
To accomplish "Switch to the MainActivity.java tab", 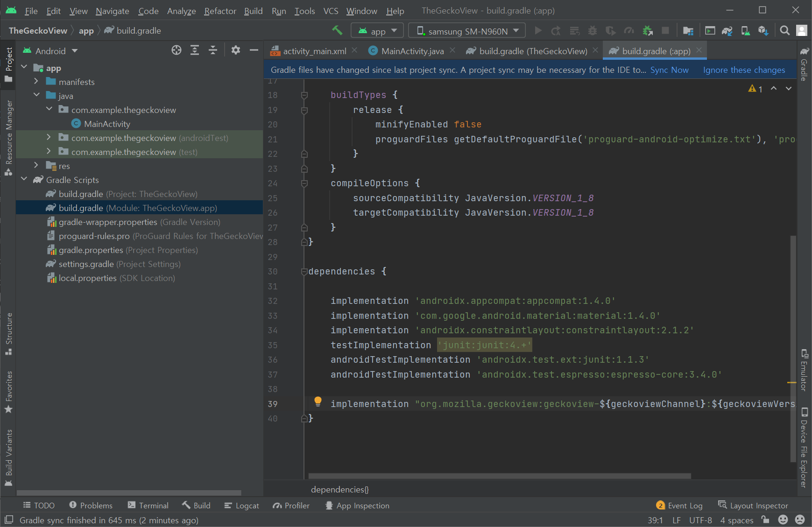I will (x=412, y=51).
